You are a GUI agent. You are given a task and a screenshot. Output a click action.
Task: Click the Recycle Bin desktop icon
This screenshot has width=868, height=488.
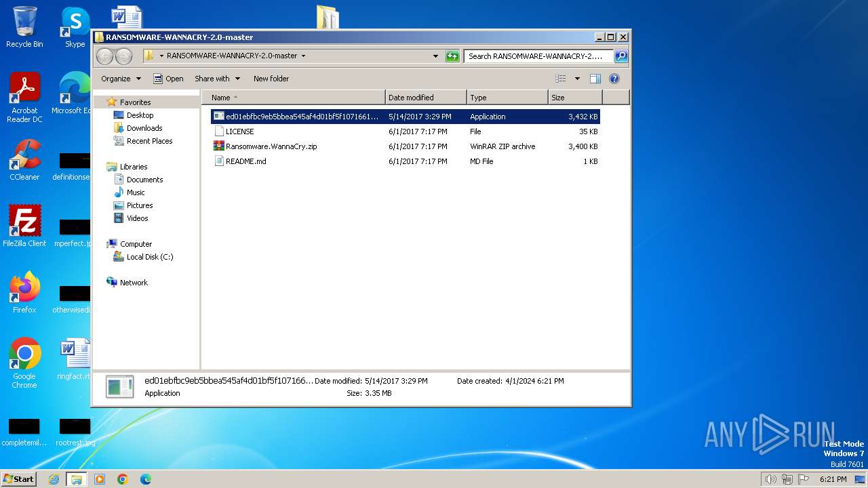tap(24, 27)
